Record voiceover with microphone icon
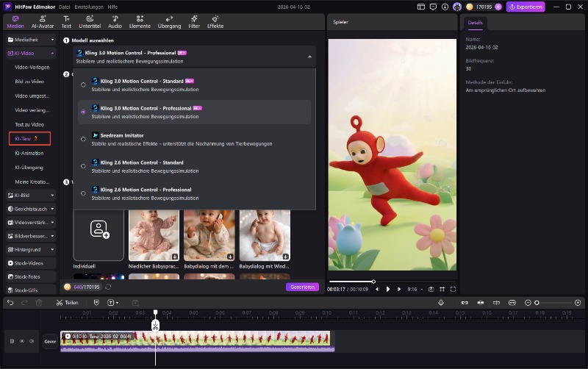The height and width of the screenshot is (369, 588). click(x=441, y=303)
